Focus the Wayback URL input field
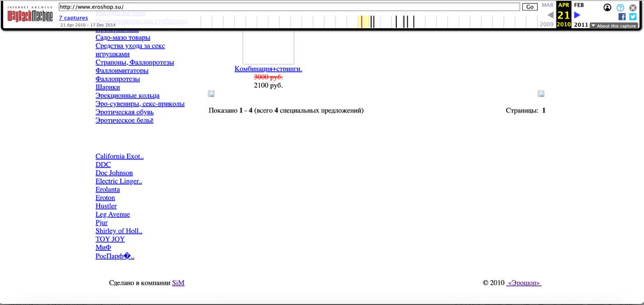This screenshot has height=305, width=644. (289, 7)
